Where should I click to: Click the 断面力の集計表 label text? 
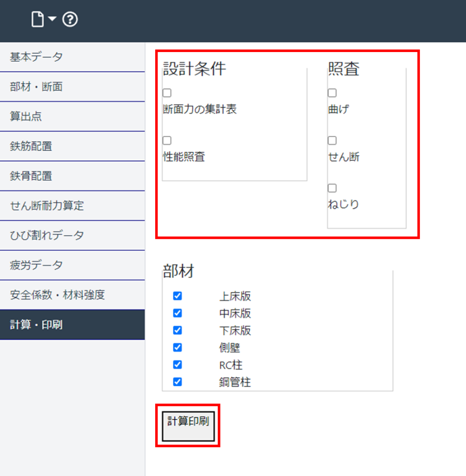point(200,109)
